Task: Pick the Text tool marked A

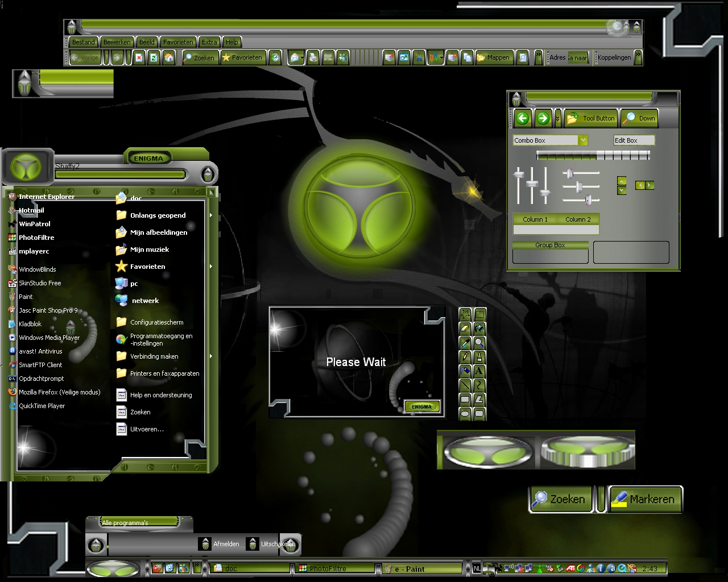Action: [x=479, y=371]
